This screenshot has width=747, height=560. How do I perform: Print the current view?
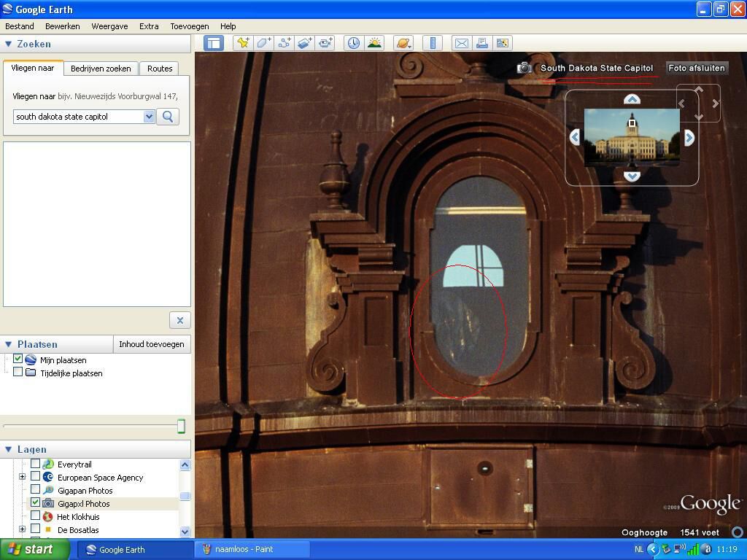click(481, 43)
